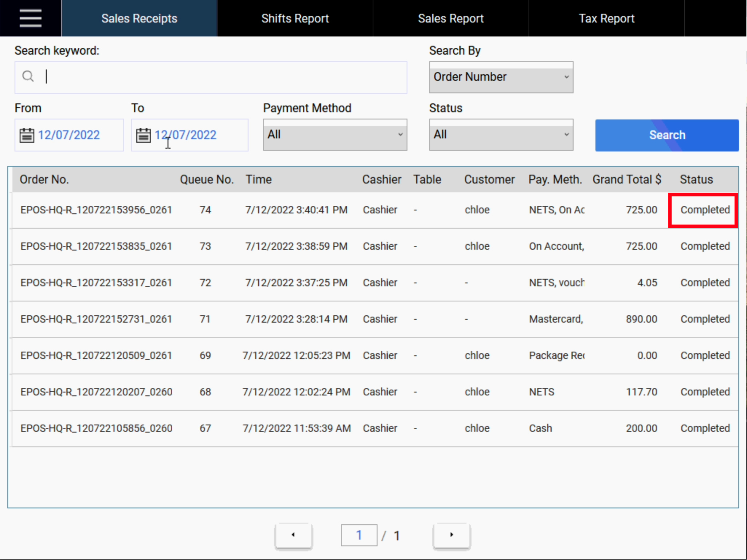Image resolution: width=747 pixels, height=560 pixels.
Task: Open the To date calendar icon
Action: (143, 135)
